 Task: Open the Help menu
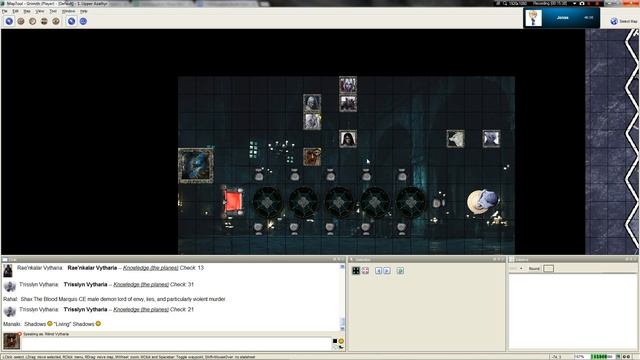tap(84, 11)
